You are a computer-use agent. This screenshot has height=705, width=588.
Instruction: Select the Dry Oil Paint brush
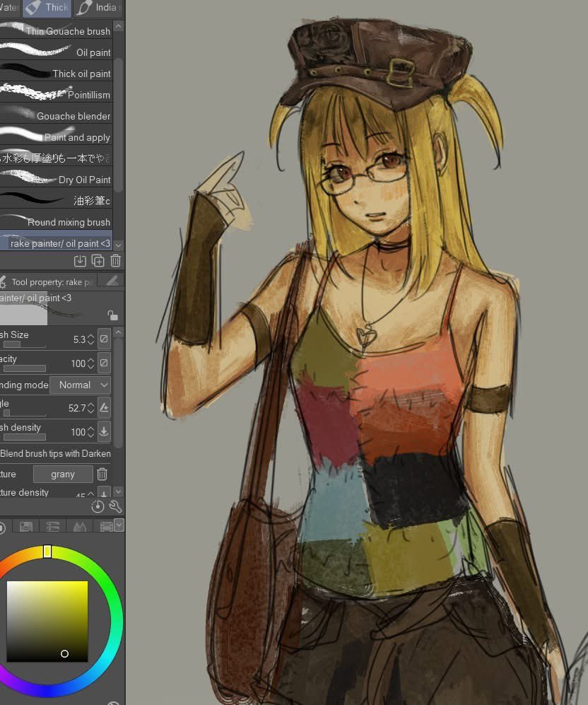pyautogui.click(x=56, y=177)
